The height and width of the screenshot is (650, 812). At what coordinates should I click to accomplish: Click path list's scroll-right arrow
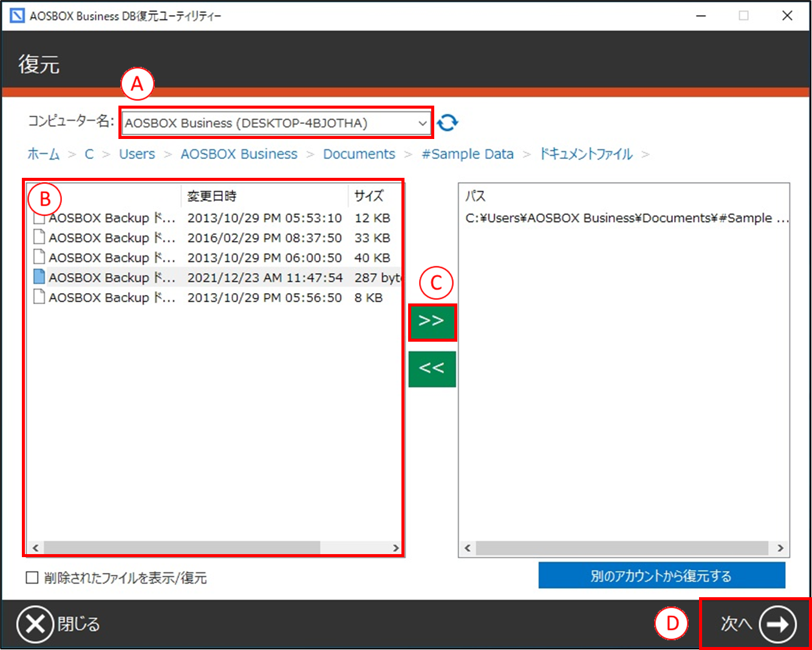coord(780,548)
